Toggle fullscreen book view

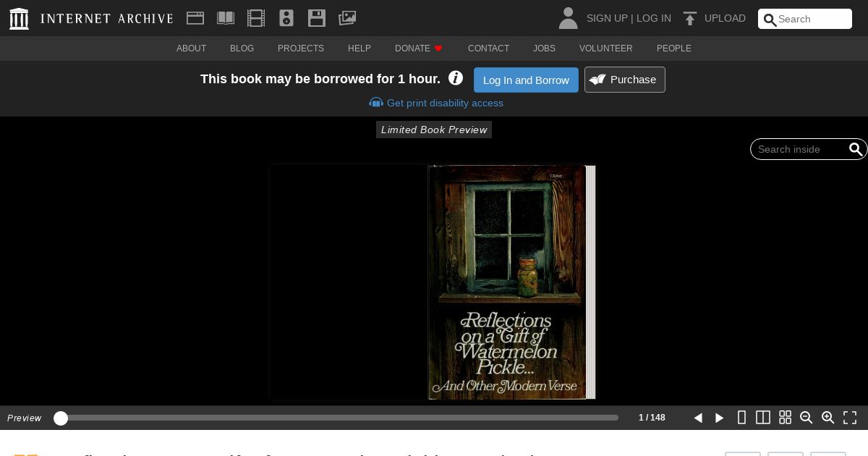(x=850, y=418)
